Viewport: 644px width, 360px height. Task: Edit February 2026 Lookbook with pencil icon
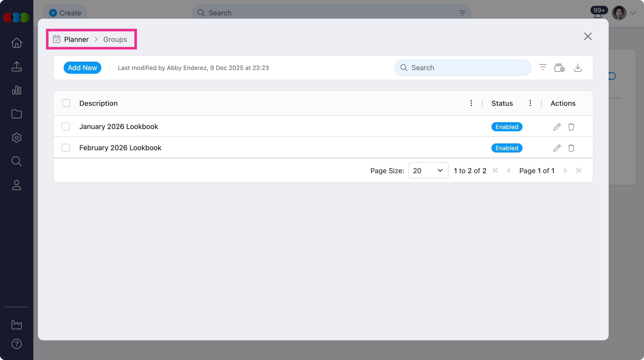(x=557, y=148)
